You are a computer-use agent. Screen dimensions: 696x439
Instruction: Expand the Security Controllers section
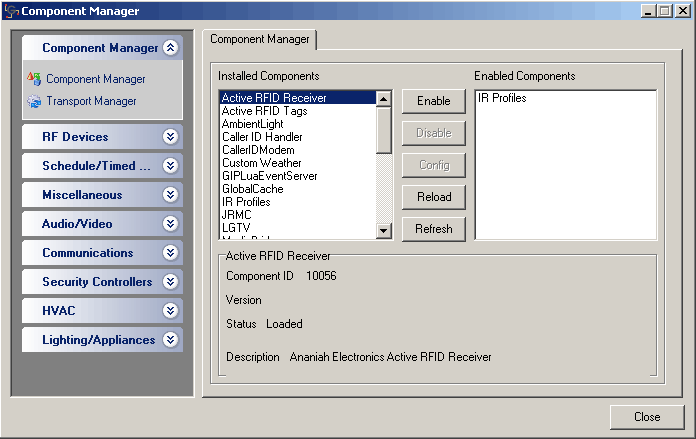[x=170, y=282]
